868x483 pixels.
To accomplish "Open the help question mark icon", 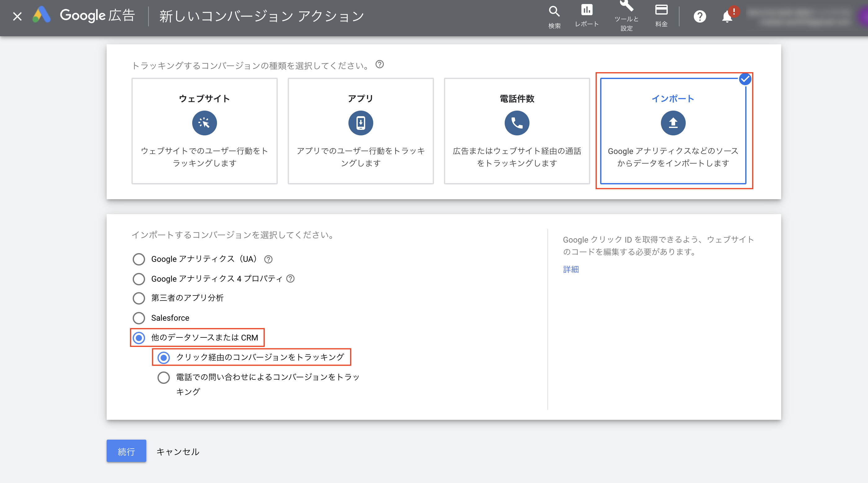I will (700, 16).
